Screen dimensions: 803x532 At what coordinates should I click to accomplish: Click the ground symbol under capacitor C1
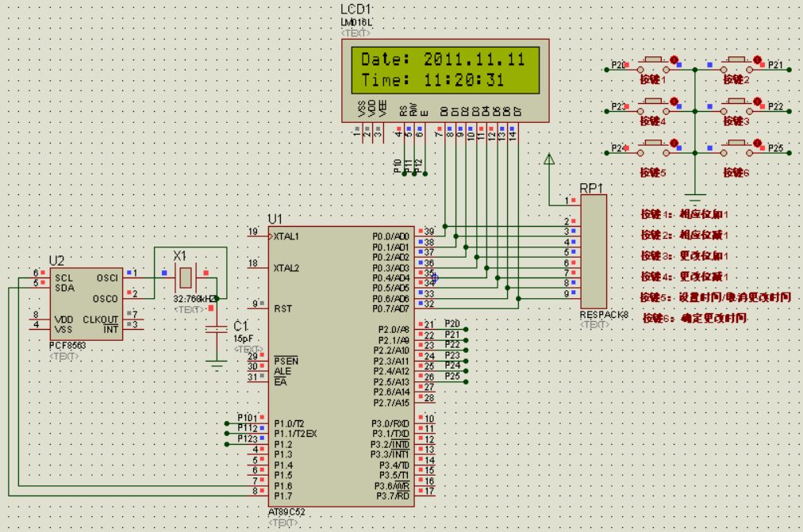[x=215, y=366]
